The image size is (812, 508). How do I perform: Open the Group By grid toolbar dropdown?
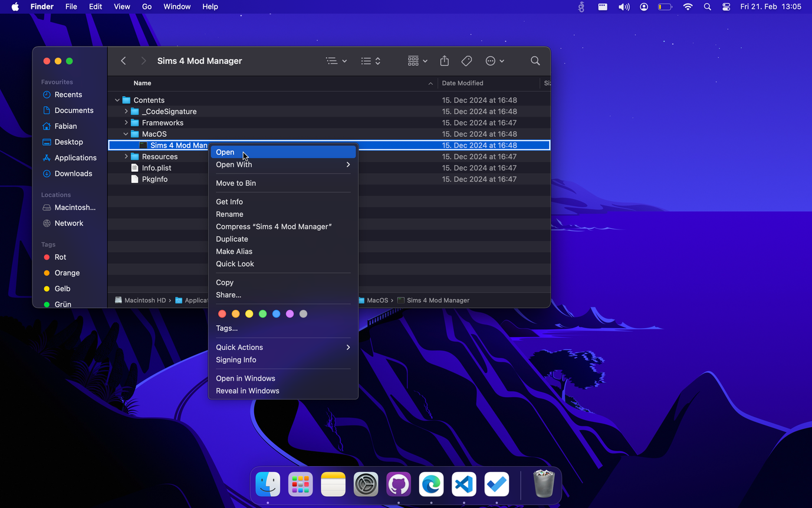[417, 61]
